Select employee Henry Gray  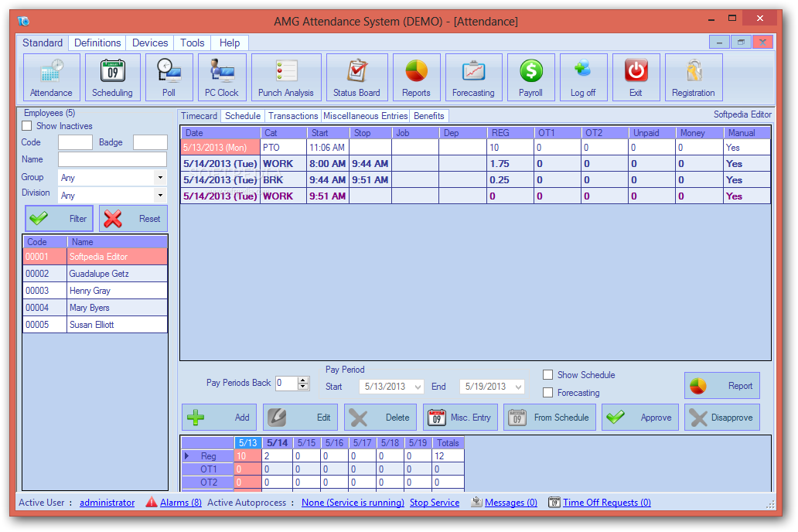(x=95, y=291)
